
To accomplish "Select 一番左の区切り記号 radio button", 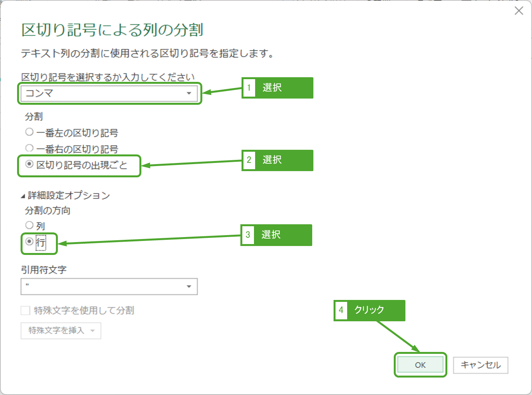I will coord(30,132).
